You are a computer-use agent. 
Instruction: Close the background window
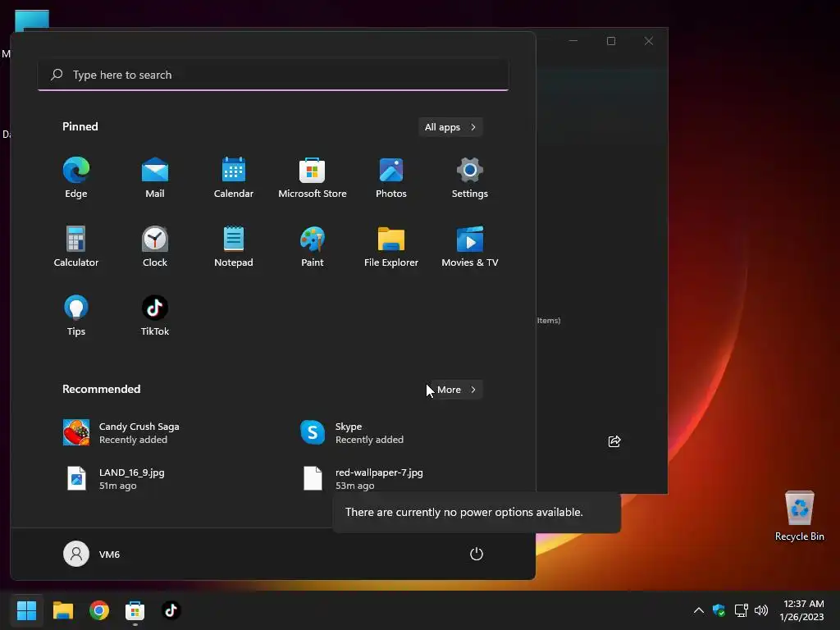pyautogui.click(x=649, y=41)
